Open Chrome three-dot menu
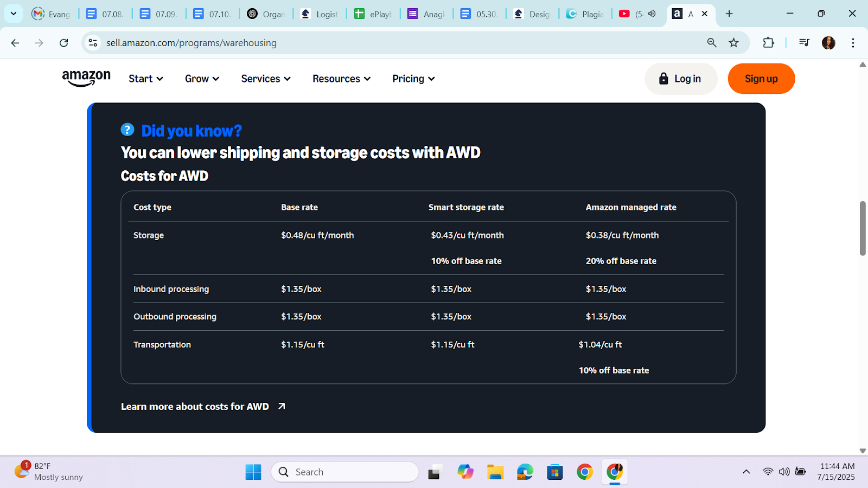Screen dimensions: 868x488 853,43
